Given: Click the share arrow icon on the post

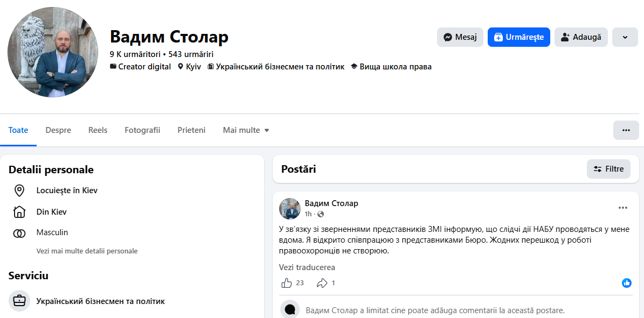Looking at the screenshot, I should [x=322, y=282].
